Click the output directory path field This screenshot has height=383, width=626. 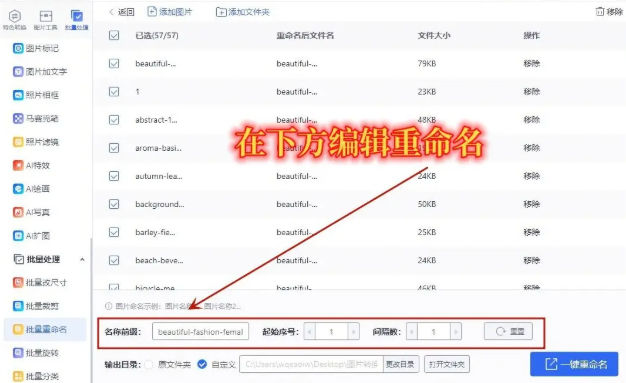coord(311,364)
